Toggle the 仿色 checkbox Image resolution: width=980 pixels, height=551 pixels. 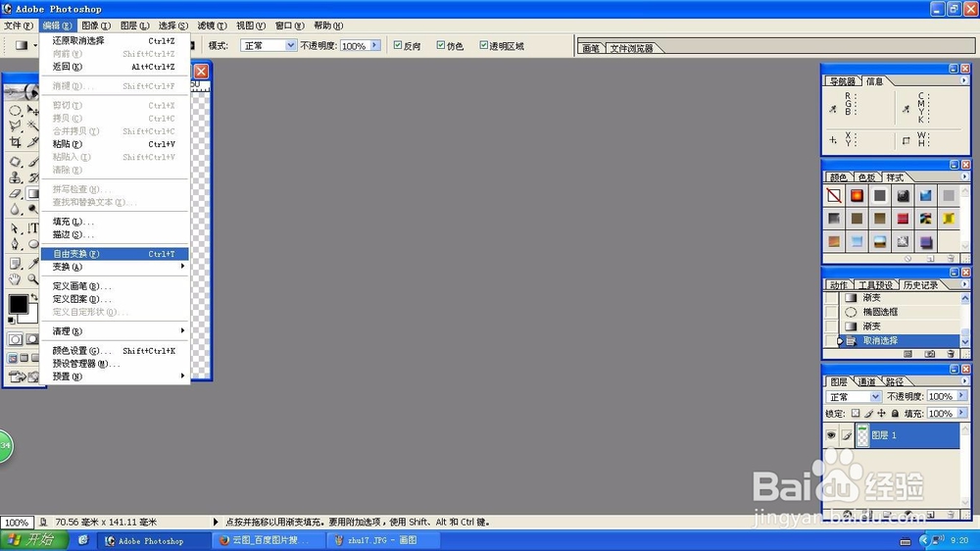pyautogui.click(x=441, y=45)
